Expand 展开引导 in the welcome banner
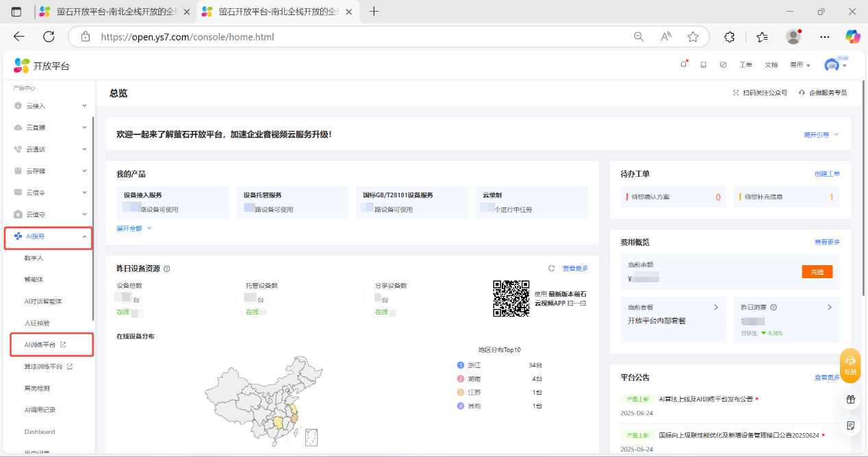 pyautogui.click(x=821, y=135)
